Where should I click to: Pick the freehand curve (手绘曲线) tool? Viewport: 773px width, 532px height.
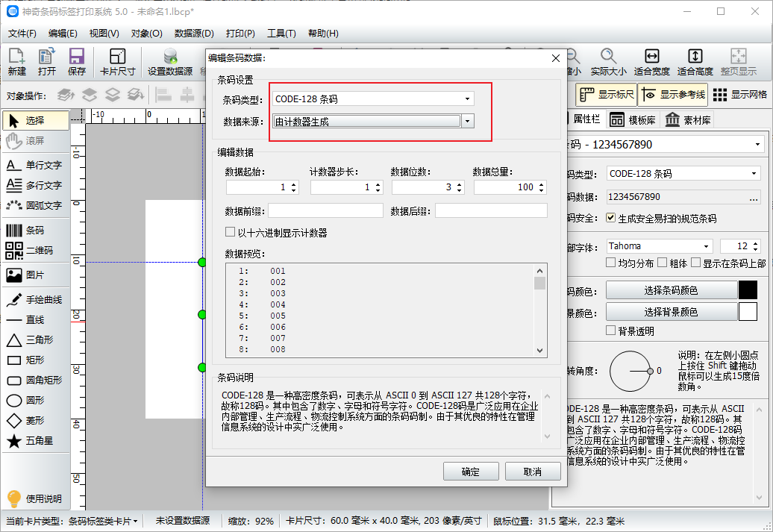(34, 300)
